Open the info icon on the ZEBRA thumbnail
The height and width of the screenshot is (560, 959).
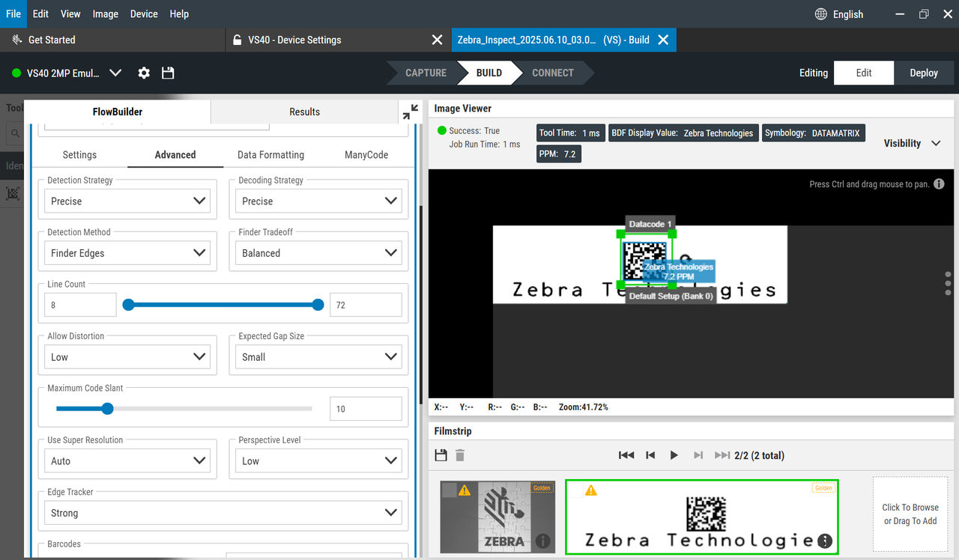pos(543,541)
